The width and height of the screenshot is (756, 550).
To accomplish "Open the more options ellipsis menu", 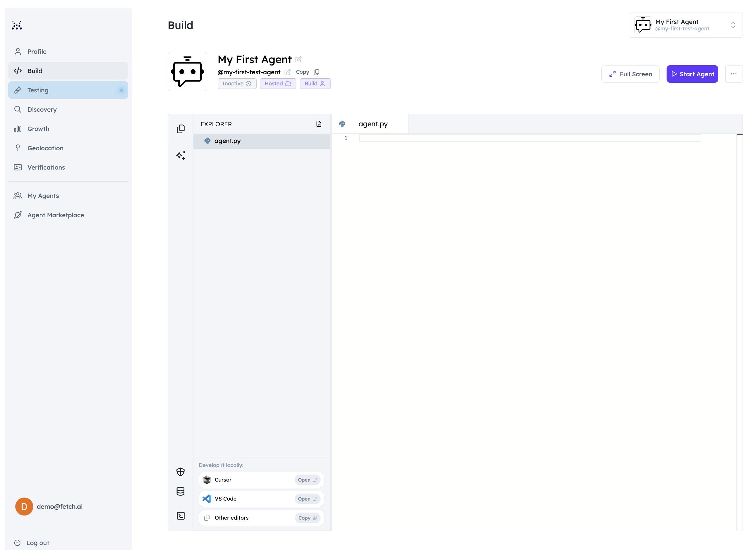I will 734,74.
